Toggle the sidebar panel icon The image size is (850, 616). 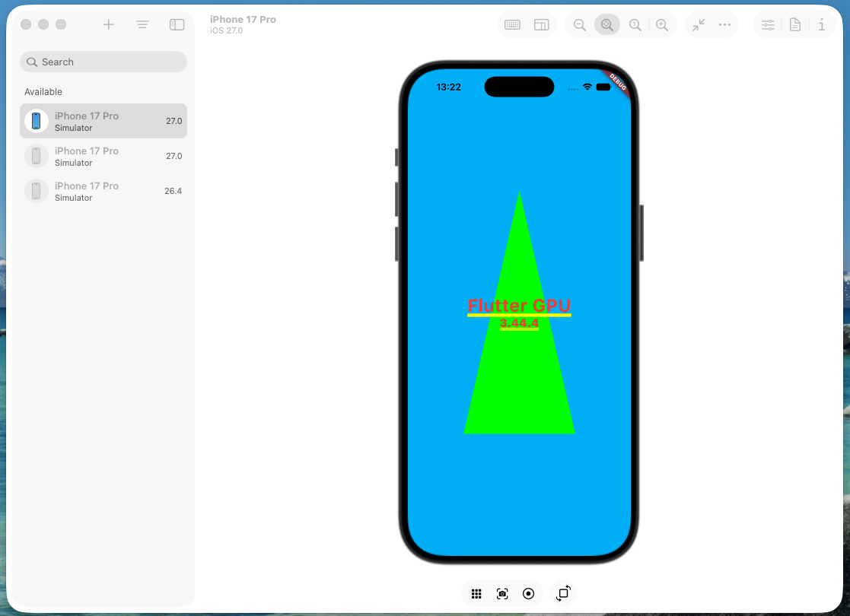coord(177,24)
